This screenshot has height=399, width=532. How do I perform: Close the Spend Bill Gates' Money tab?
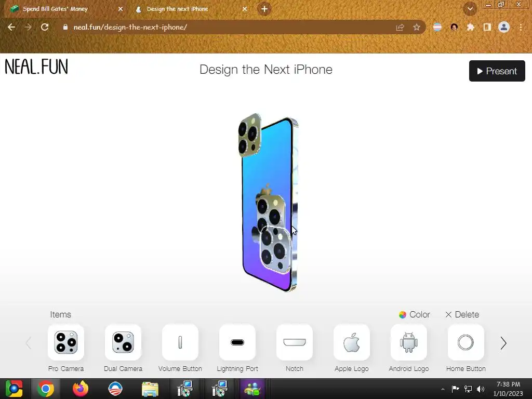tap(121, 9)
